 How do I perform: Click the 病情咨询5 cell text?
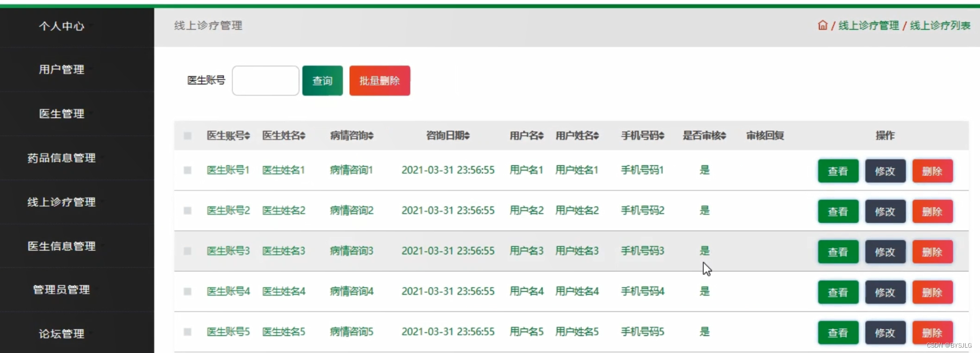coord(352,332)
